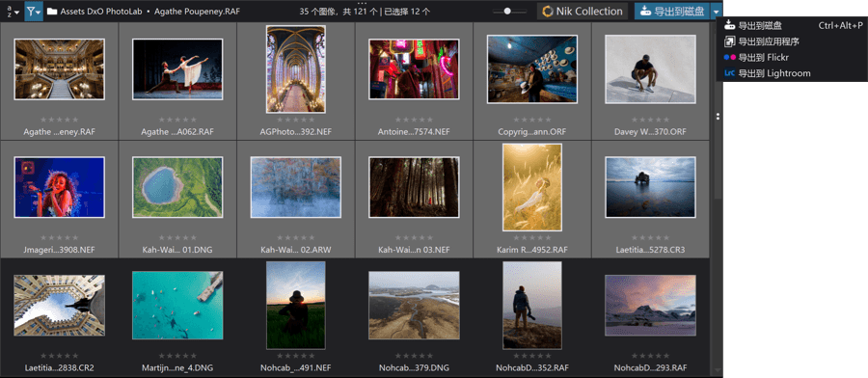Click the file name Laetitia...2838.CR2
868x378 pixels.
[x=59, y=368]
